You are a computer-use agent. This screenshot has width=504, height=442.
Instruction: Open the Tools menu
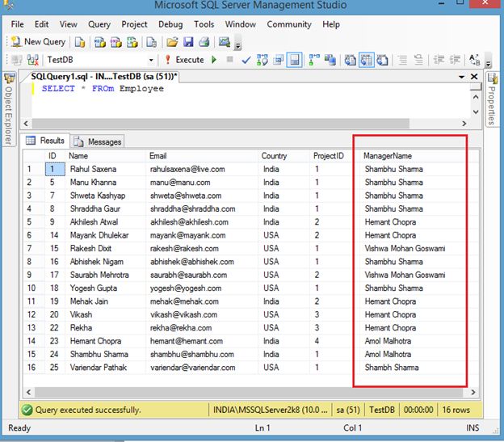click(204, 24)
